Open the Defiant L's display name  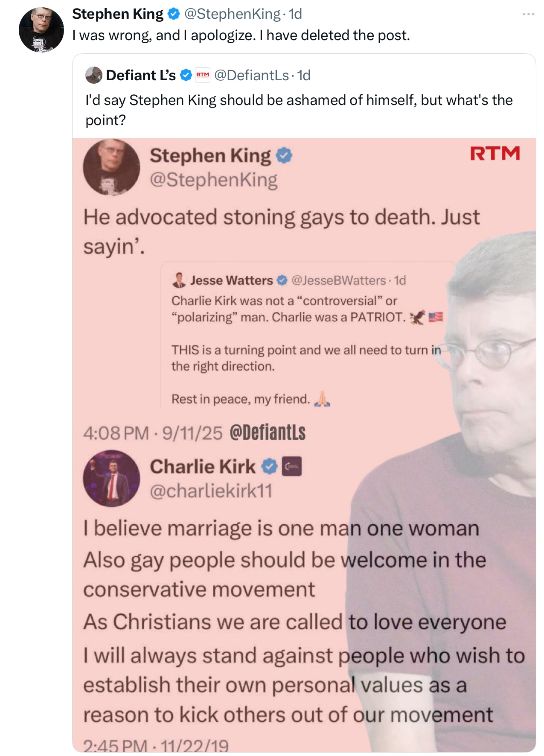(x=141, y=75)
